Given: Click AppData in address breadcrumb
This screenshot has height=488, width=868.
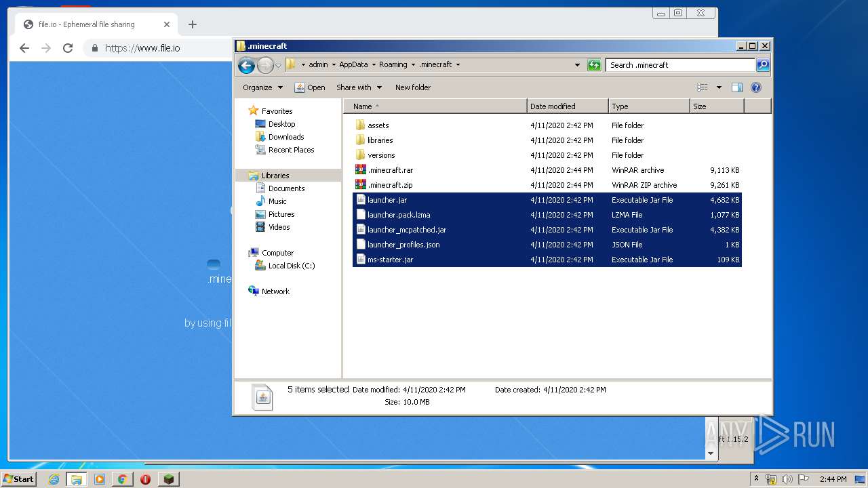Looking at the screenshot, I should (x=353, y=65).
